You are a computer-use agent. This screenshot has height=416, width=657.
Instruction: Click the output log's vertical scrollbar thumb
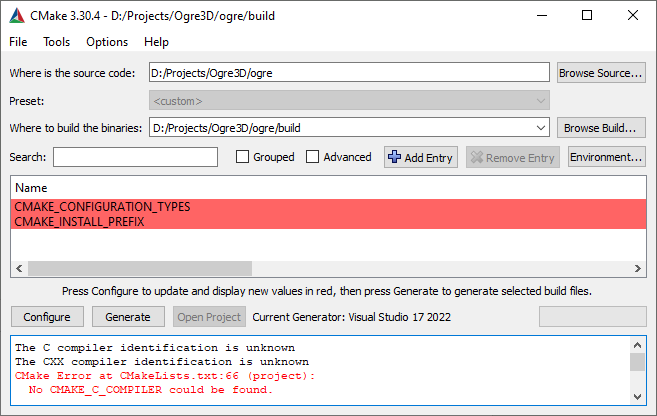[637, 362]
